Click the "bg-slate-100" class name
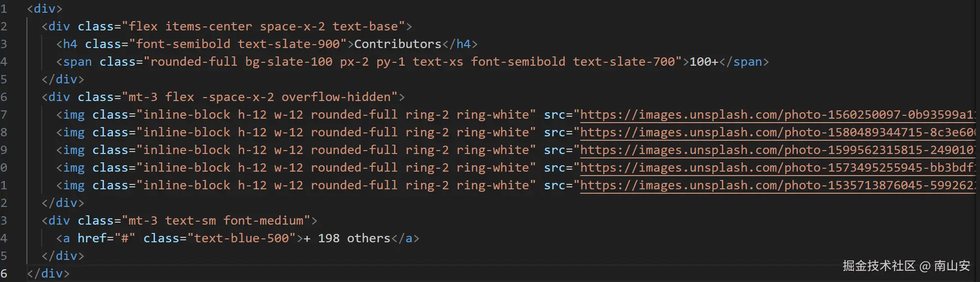 point(289,62)
